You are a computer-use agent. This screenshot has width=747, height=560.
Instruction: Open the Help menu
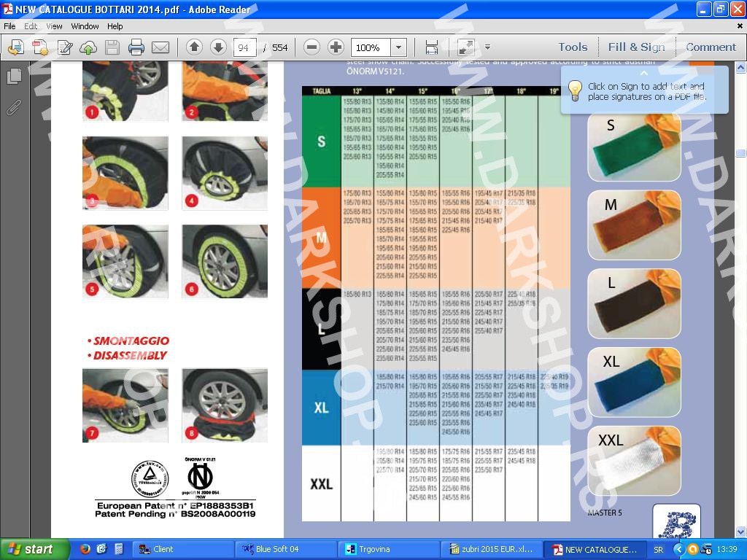point(115,26)
